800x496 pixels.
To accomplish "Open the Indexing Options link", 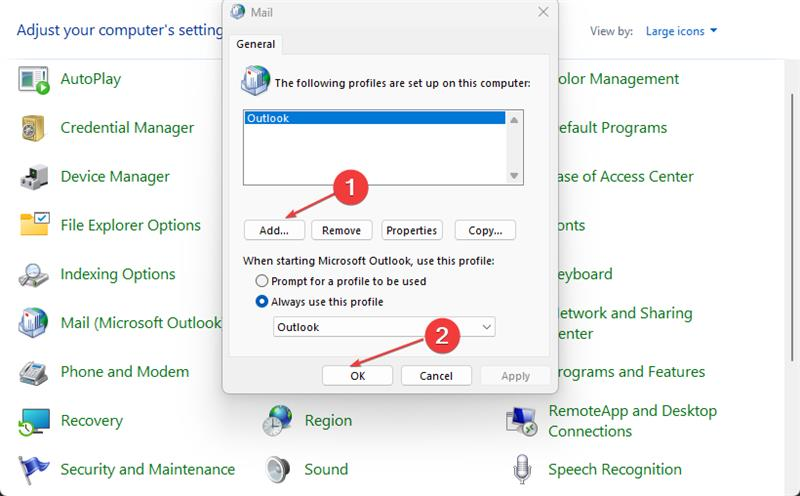I will [118, 274].
